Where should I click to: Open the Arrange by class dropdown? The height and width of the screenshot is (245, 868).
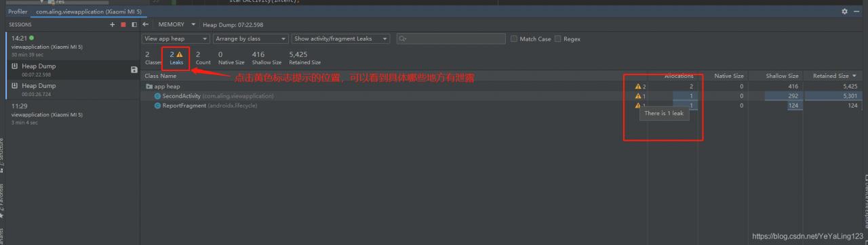click(x=251, y=39)
